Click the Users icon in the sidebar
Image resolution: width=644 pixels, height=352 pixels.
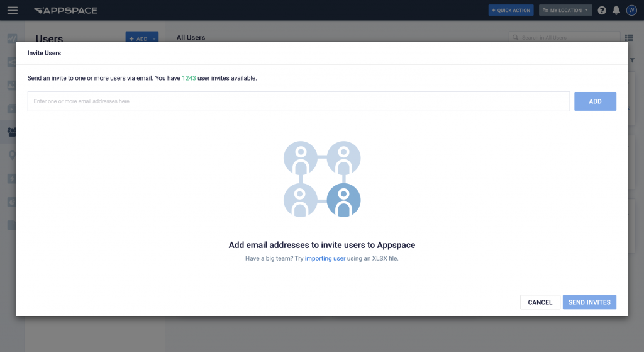11,132
